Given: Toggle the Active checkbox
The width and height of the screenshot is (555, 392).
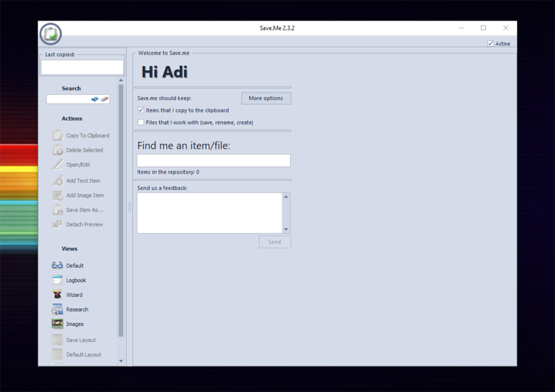Looking at the screenshot, I should coord(491,43).
